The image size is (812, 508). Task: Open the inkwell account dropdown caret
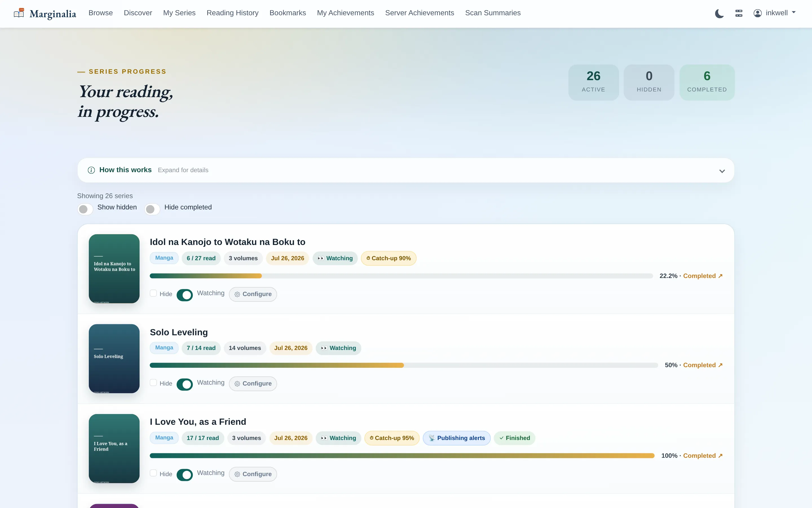[794, 12]
